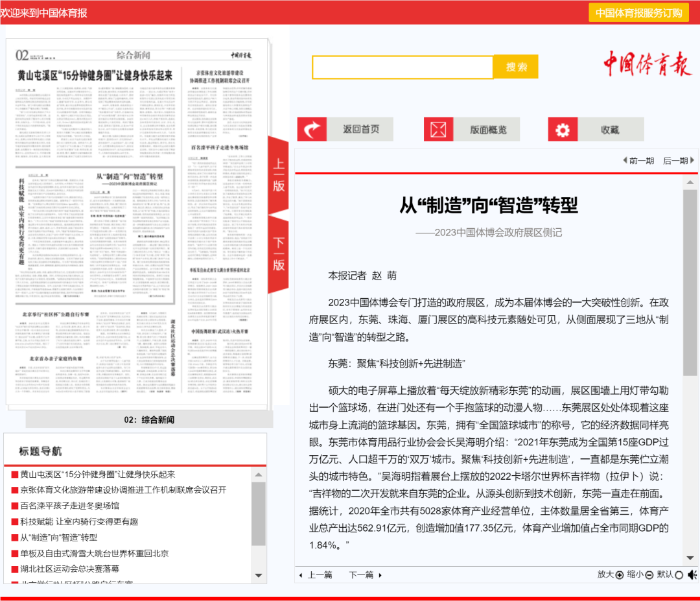
Task: Click headline list scrollbar down arrow
Action: coord(259,576)
